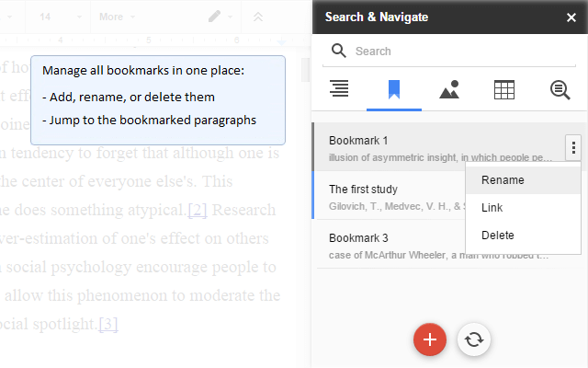The image size is (588, 368).
Task: Switch to the bookmarks tab
Action: coord(394,89)
